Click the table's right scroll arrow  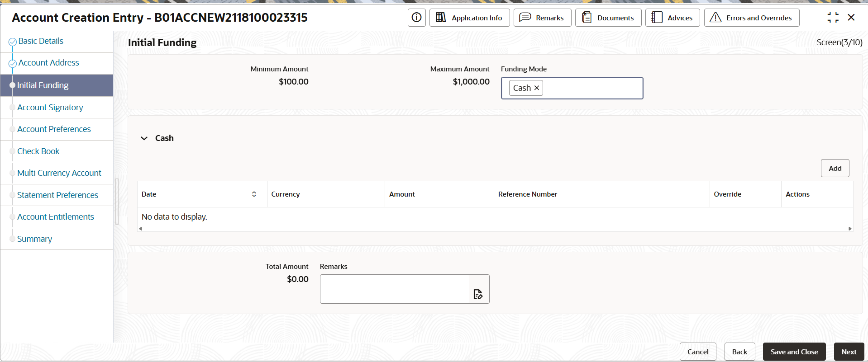click(x=850, y=229)
